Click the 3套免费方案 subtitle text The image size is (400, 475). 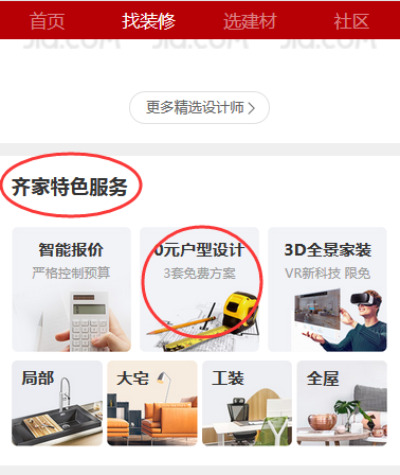(199, 273)
